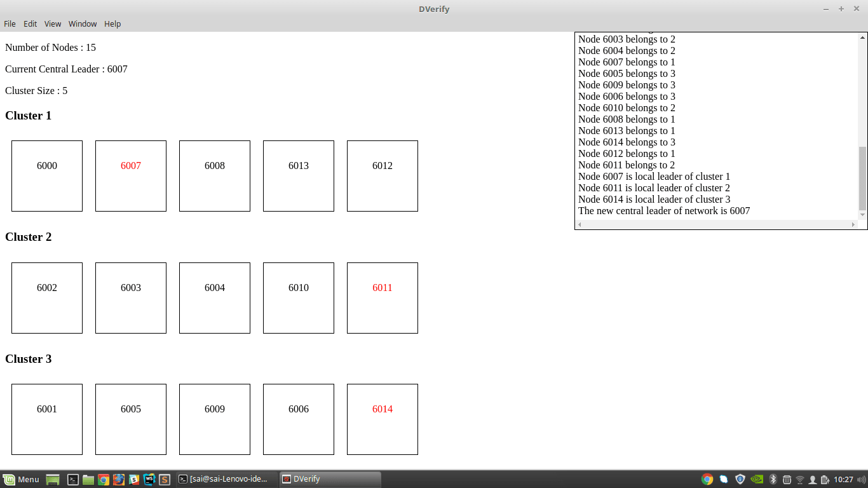
Task: Launch Google Chrome from the panel launcher
Action: coord(104,480)
